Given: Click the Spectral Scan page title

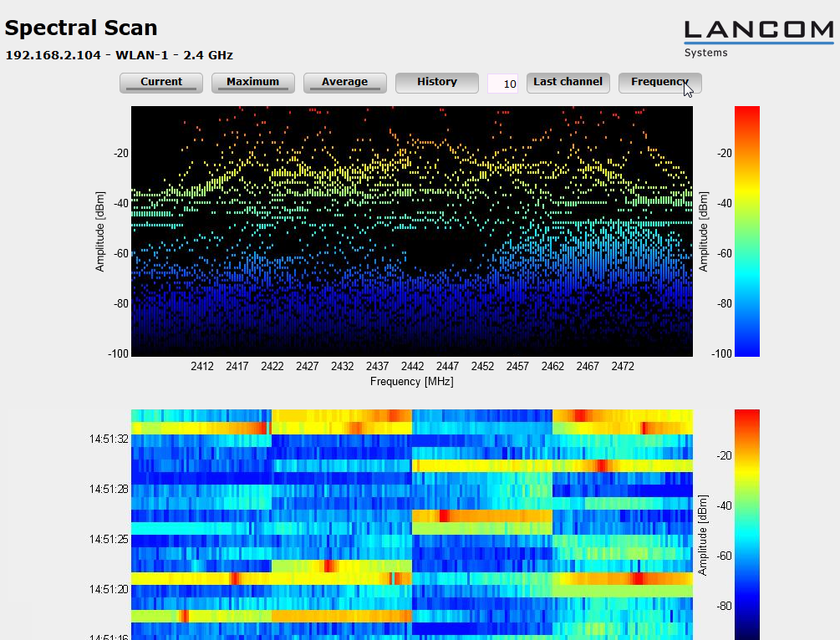Looking at the screenshot, I should (x=81, y=28).
